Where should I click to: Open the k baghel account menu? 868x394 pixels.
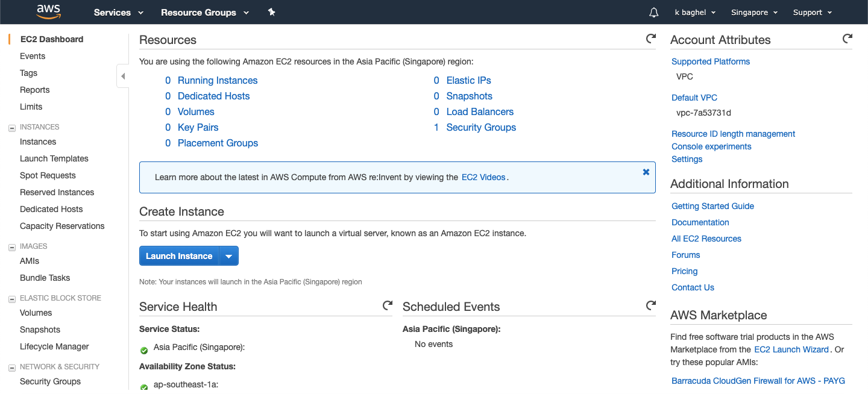click(x=695, y=12)
